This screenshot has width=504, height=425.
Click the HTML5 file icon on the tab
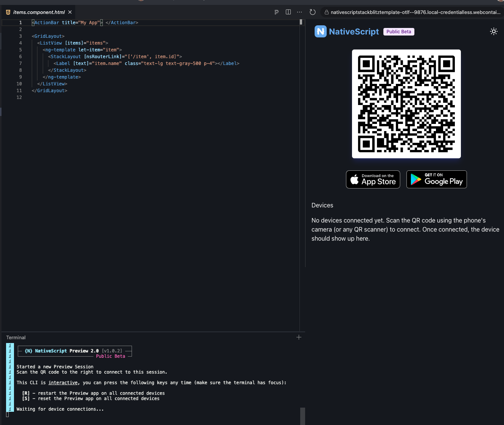click(x=8, y=12)
